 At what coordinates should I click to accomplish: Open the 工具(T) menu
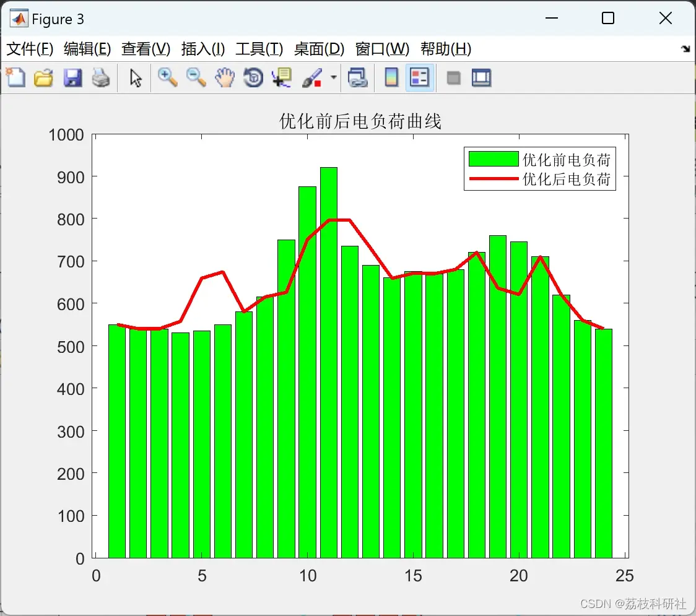pos(259,49)
